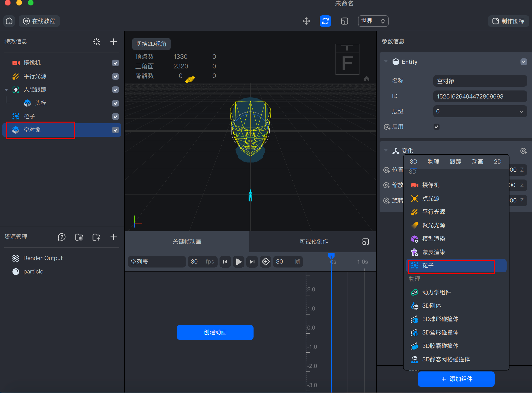Open the layer level dropdown
The height and width of the screenshot is (393, 532).
480,111
